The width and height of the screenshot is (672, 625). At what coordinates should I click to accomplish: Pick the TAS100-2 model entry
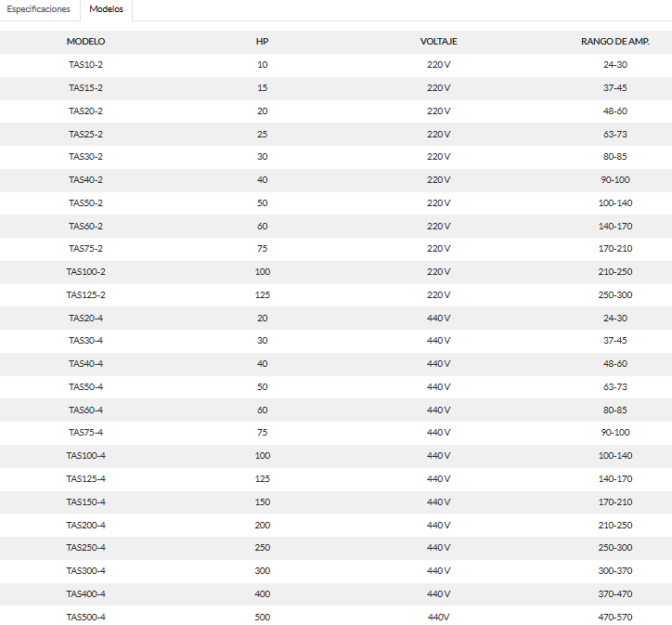click(x=85, y=272)
